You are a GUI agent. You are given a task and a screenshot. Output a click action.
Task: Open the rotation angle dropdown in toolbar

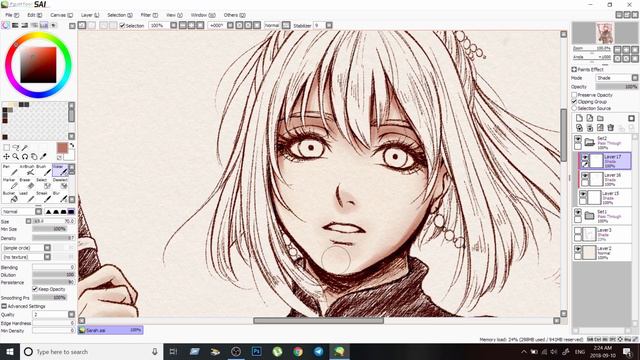(x=230, y=25)
